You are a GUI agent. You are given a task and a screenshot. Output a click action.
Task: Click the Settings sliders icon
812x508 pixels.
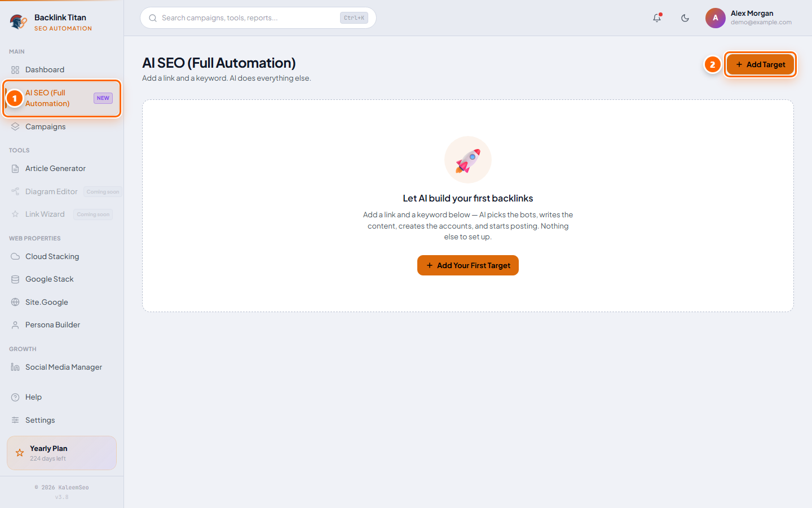tap(15, 420)
